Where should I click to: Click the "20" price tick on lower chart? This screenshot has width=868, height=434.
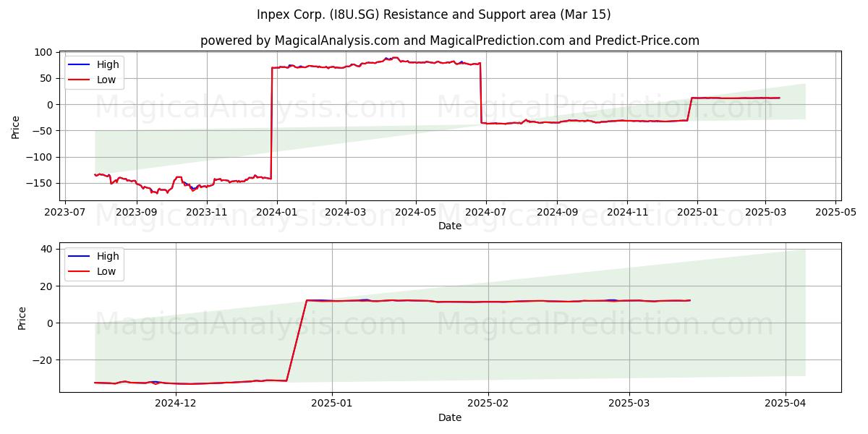coord(47,286)
